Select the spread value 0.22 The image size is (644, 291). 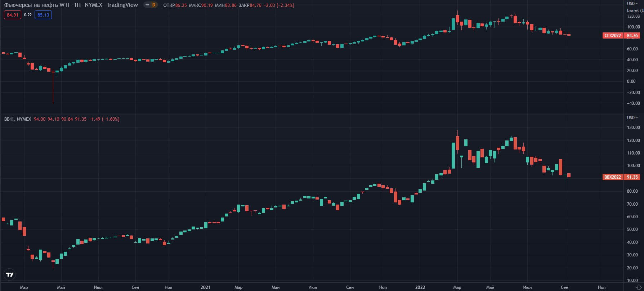pyautogui.click(x=28, y=15)
